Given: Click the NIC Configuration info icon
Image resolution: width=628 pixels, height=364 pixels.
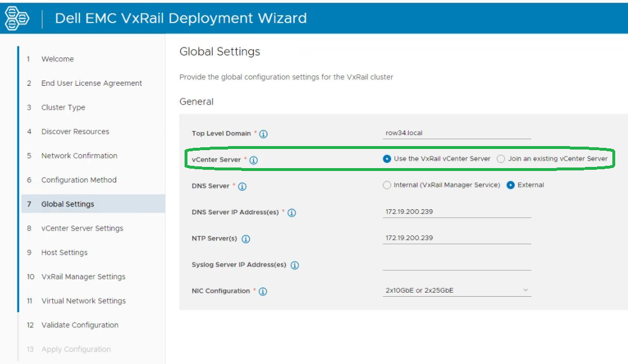Looking at the screenshot, I should (263, 292).
